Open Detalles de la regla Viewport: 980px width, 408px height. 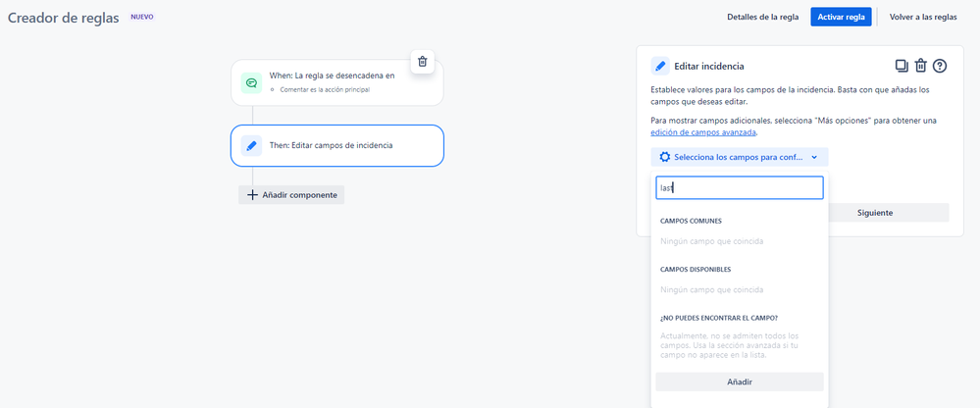click(762, 17)
